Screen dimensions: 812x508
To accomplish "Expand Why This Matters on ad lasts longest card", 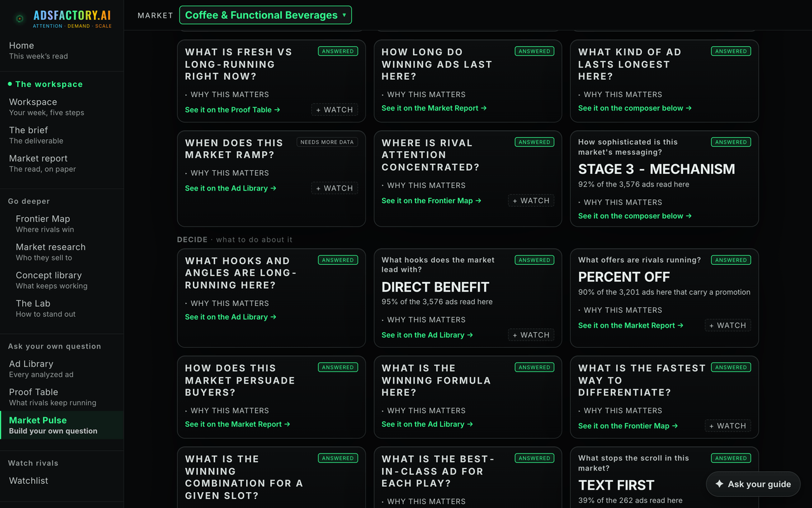I will [620, 95].
